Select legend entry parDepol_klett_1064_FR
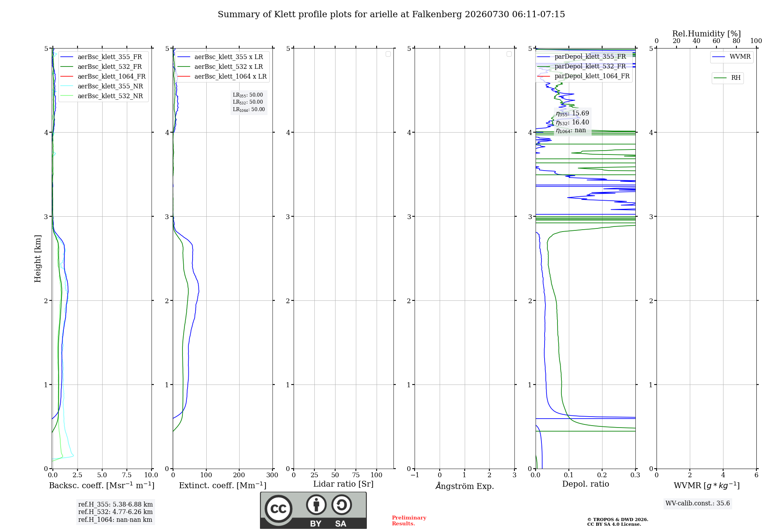This screenshot has height=532, width=783. click(x=583, y=76)
